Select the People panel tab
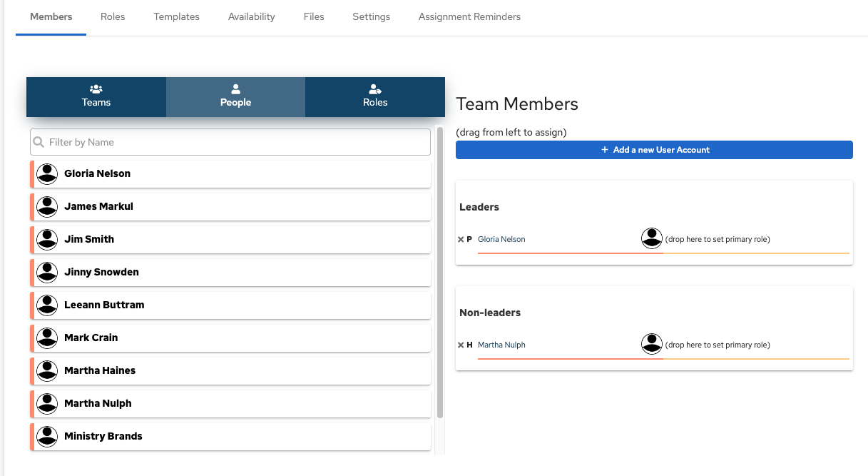Viewport: 868px width, 476px height. pos(235,97)
